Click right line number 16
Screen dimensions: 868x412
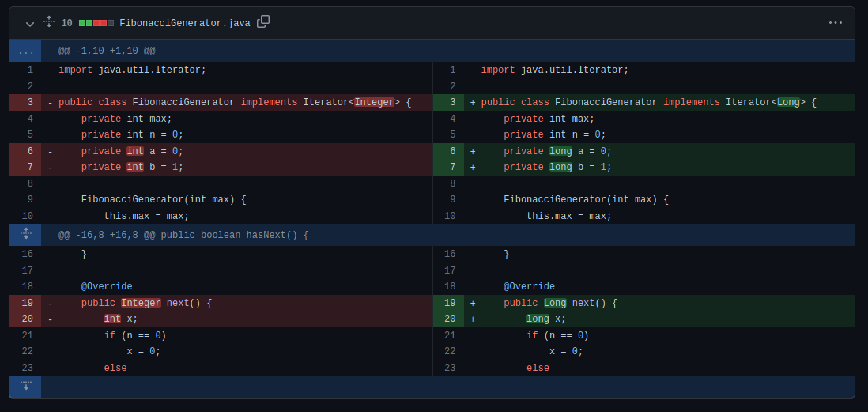tap(450, 254)
